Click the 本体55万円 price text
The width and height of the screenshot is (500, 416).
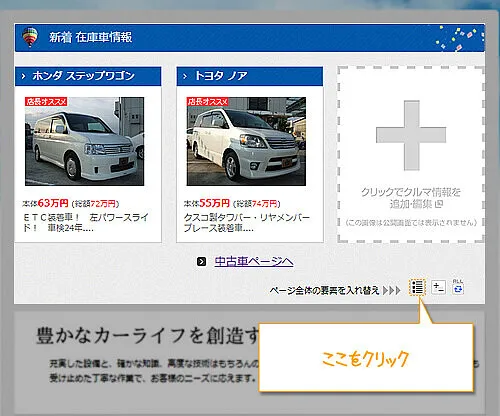click(x=207, y=203)
